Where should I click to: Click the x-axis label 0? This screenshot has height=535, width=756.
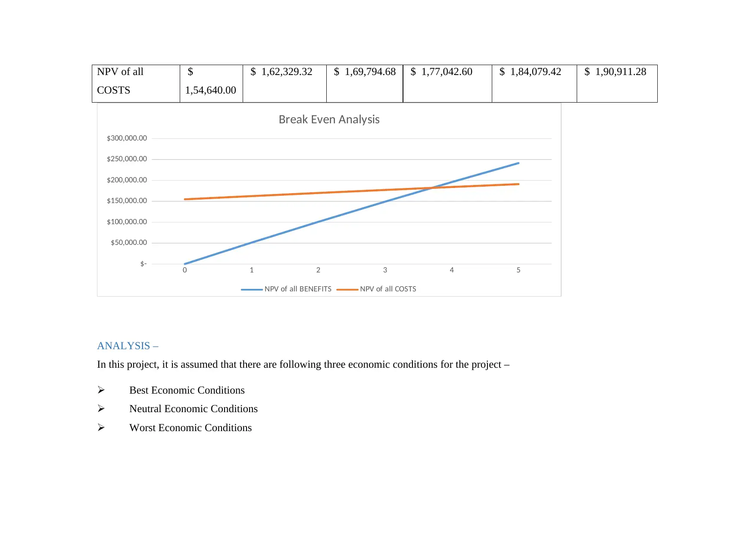tap(185, 270)
